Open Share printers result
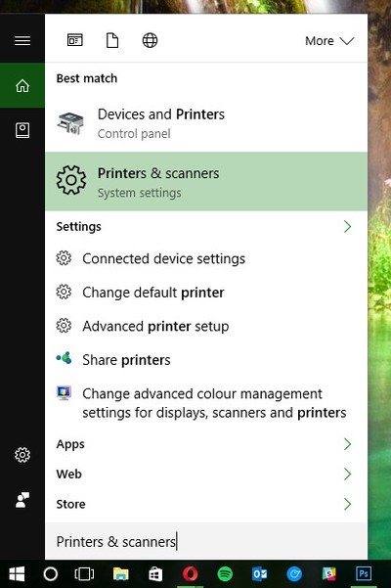391x588 pixels. coord(206,360)
